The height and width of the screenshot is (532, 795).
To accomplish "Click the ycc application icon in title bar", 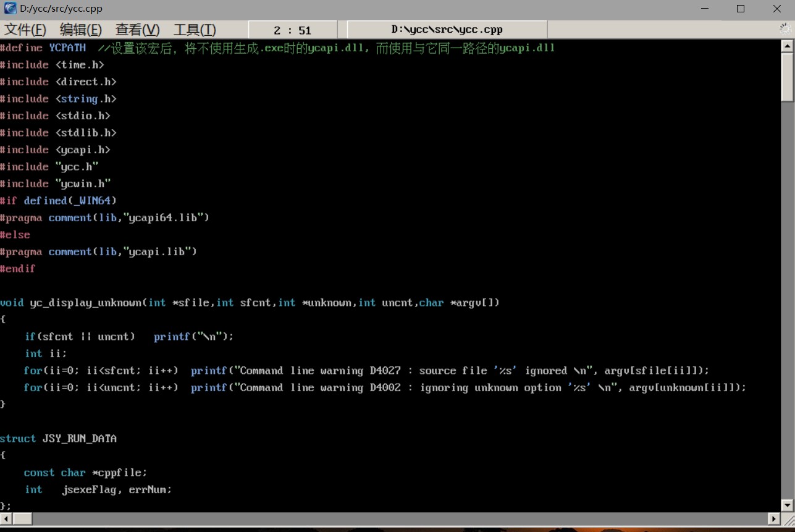I will point(10,9).
